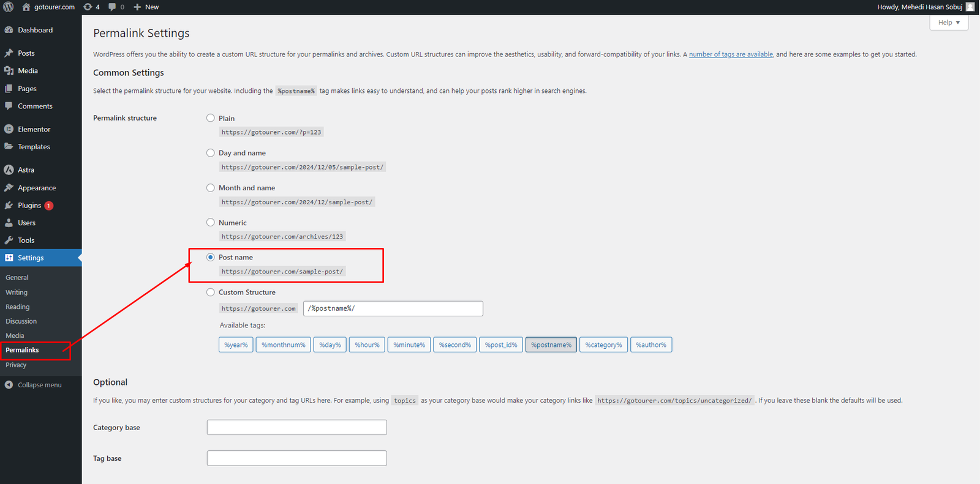Image resolution: width=980 pixels, height=484 pixels.
Task: Click the %day% tag button
Action: [330, 345]
